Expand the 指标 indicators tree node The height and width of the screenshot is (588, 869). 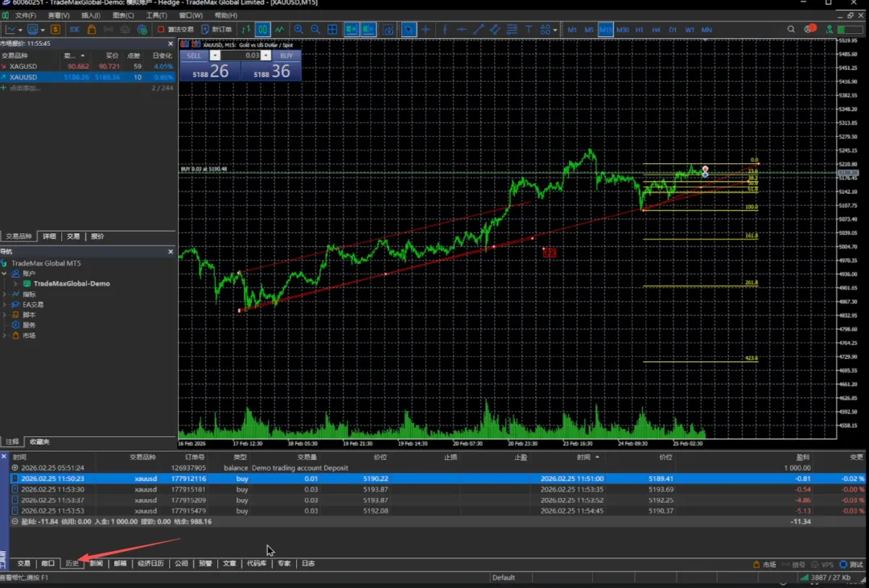[5, 294]
